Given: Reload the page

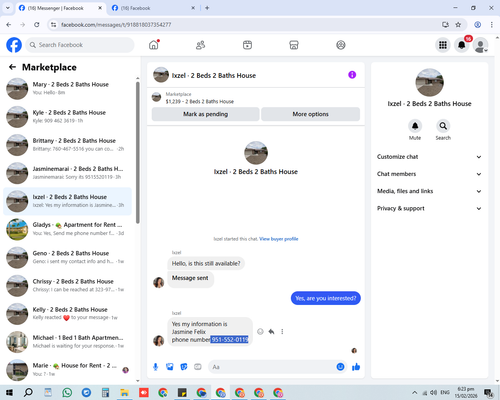Looking at the screenshot, I should click(37, 24).
